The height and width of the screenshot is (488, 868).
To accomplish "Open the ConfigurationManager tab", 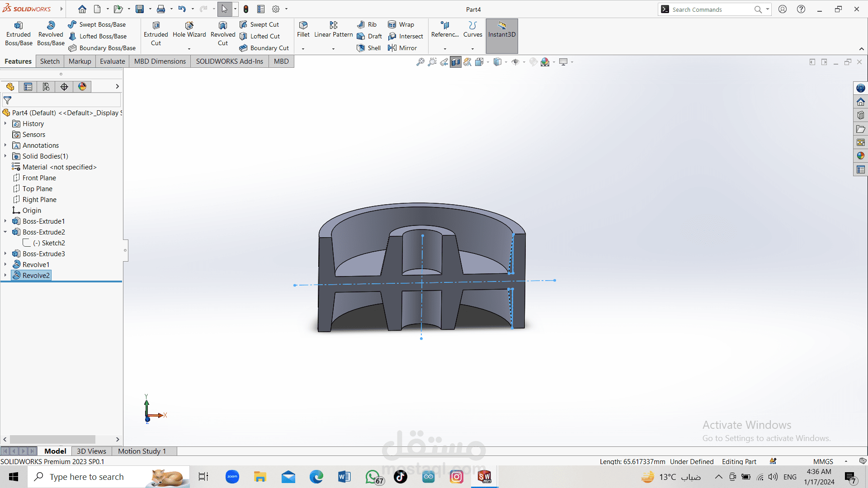I will tap(46, 87).
